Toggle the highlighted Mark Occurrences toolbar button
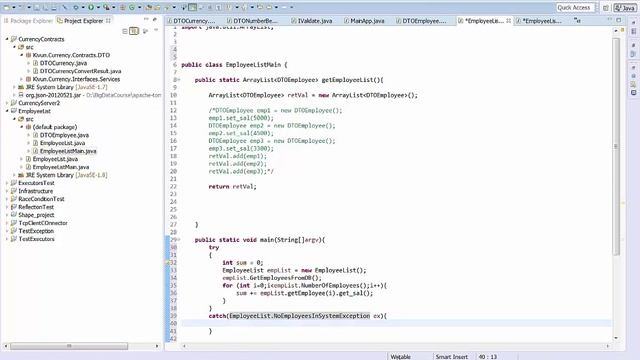This screenshot has width=640, height=360. pos(192,7)
